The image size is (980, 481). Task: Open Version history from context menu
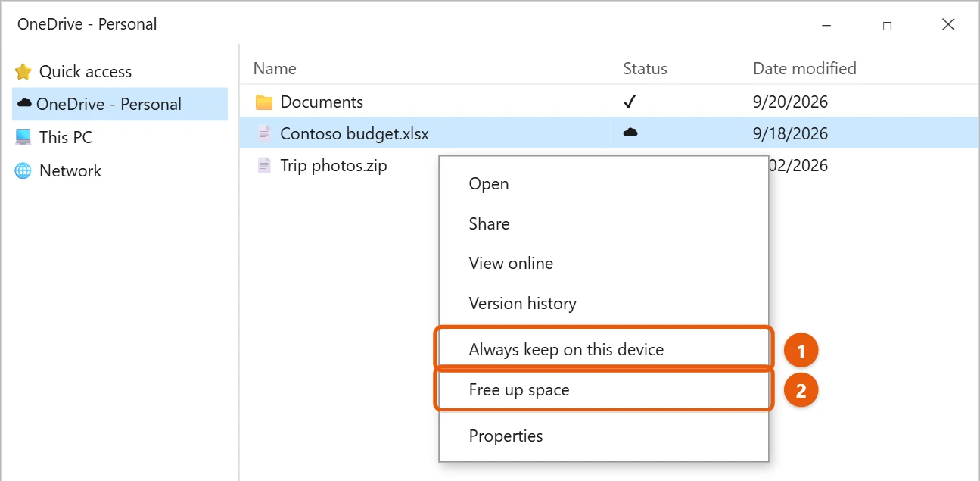coord(603,304)
